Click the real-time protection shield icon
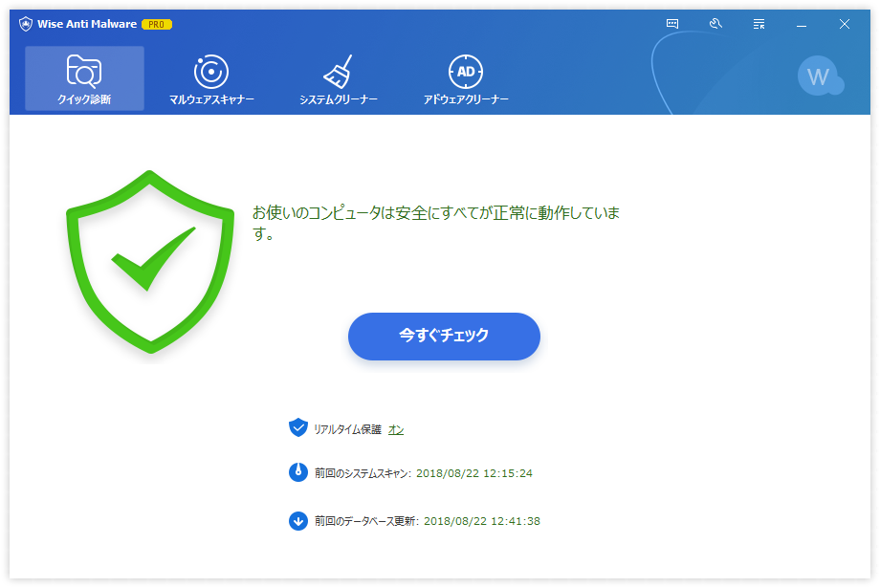880x588 pixels. (298, 427)
